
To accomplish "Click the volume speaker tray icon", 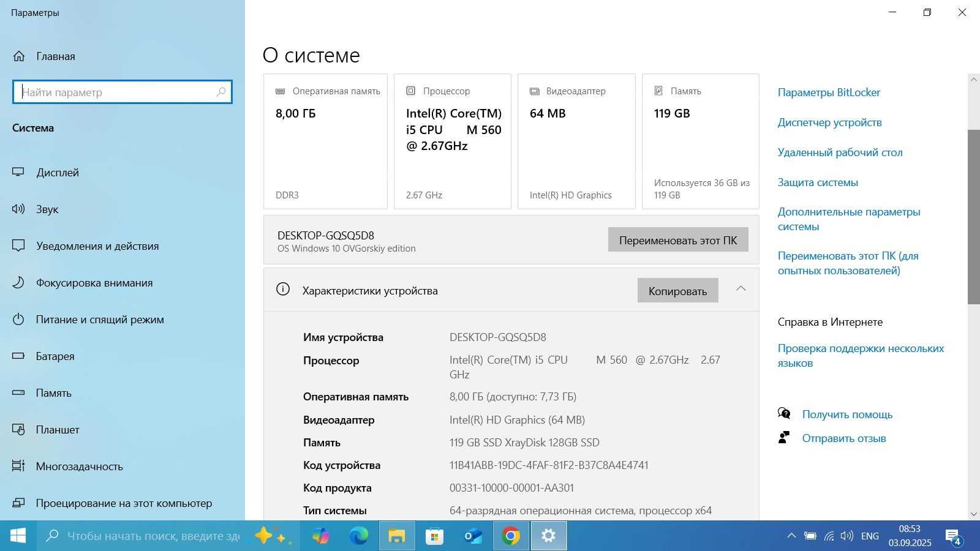I will coord(847,536).
